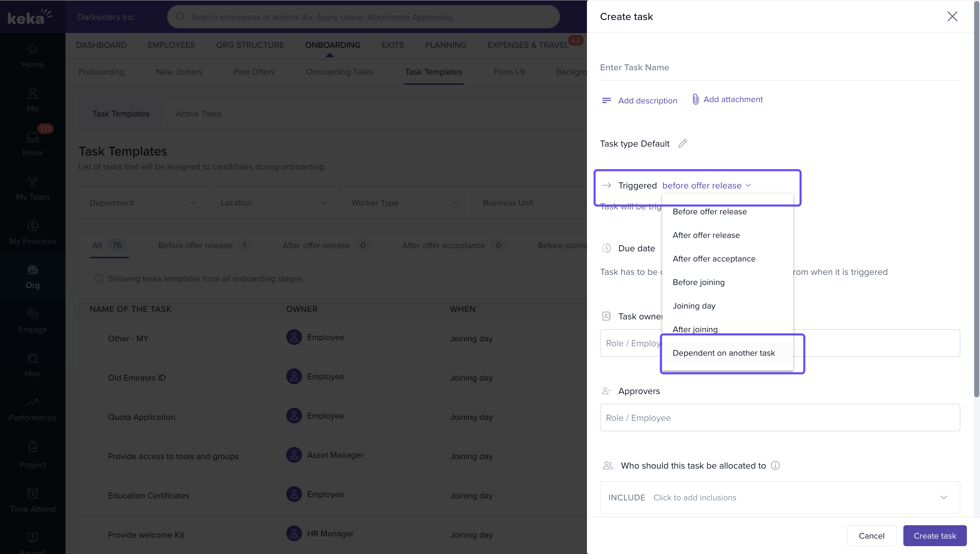Screen dimensions: 980x554
Task: Close the Create task panel
Action: (x=952, y=16)
